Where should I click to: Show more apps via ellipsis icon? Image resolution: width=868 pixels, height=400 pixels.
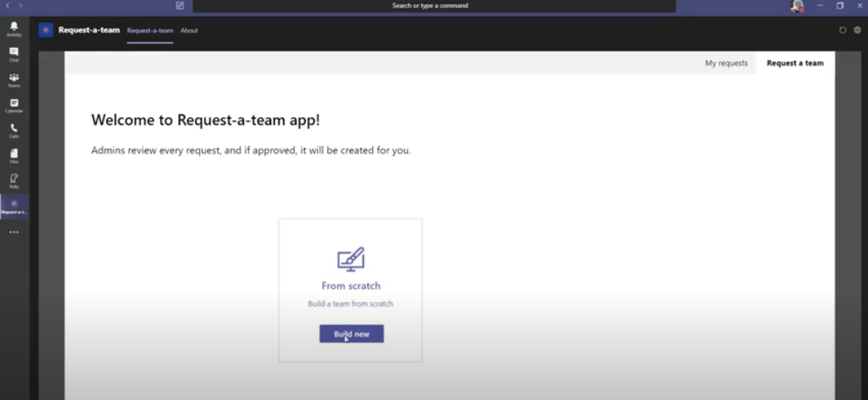coord(14,232)
